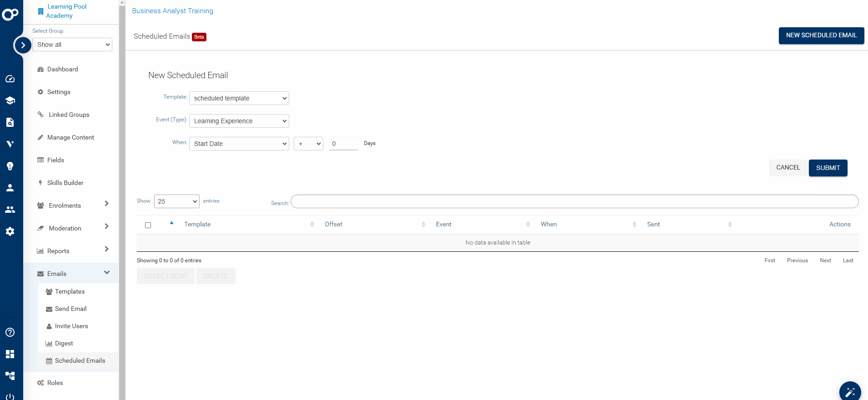
Task: Click the gear settings icon in left rail
Action: pyautogui.click(x=10, y=231)
